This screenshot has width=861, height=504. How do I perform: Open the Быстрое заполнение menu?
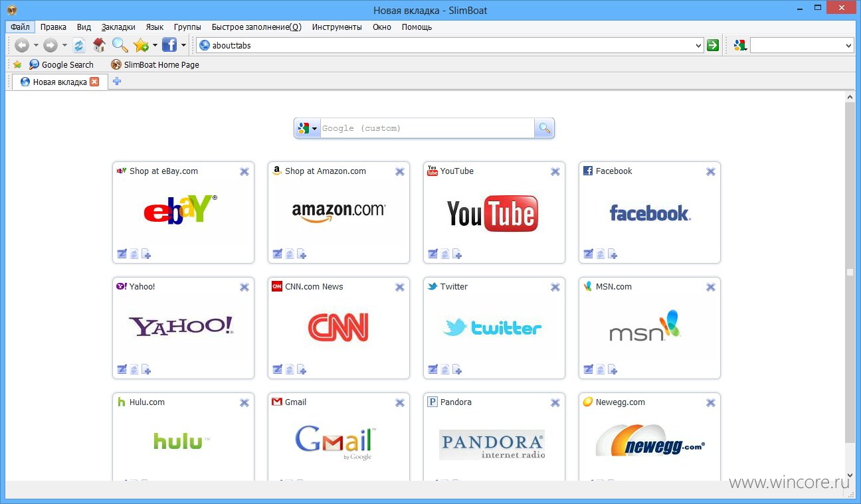point(256,27)
